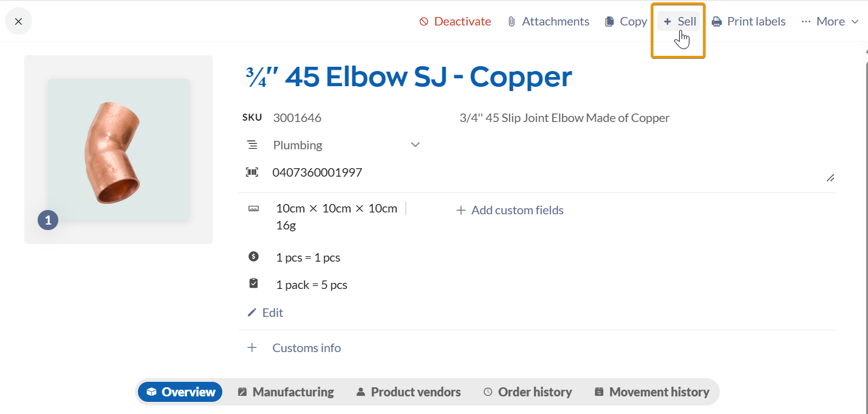The image size is (868, 414).
Task: Open the Product vendors tab
Action: point(408,392)
